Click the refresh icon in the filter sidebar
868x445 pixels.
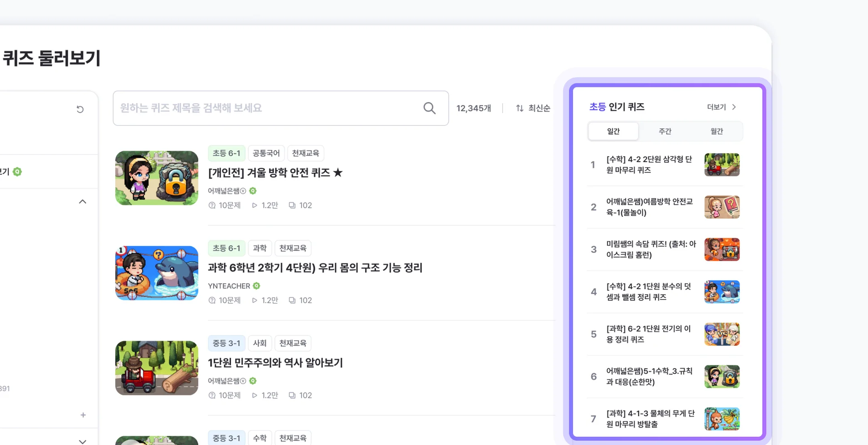(80, 109)
